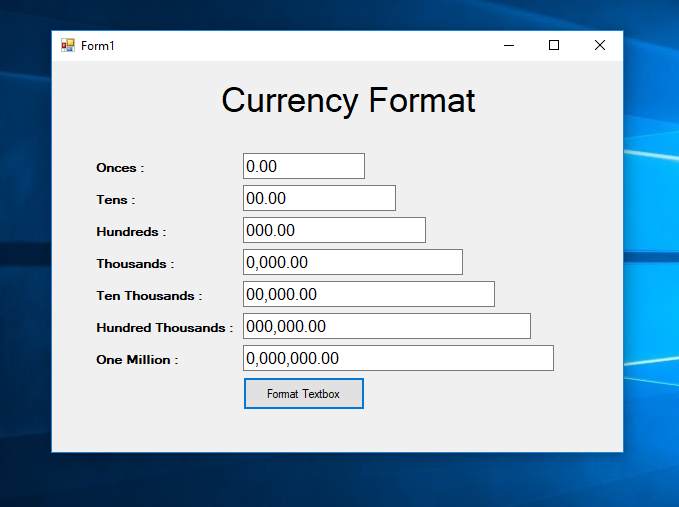The height and width of the screenshot is (507, 679).
Task: Focus the Hundred Thousands input field
Action: [386, 326]
